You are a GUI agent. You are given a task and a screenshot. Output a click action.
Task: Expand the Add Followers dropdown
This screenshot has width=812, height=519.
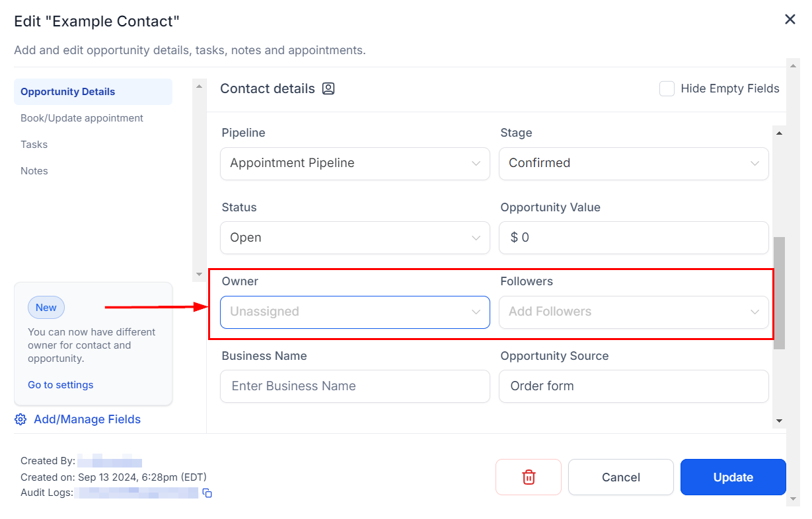(x=634, y=312)
